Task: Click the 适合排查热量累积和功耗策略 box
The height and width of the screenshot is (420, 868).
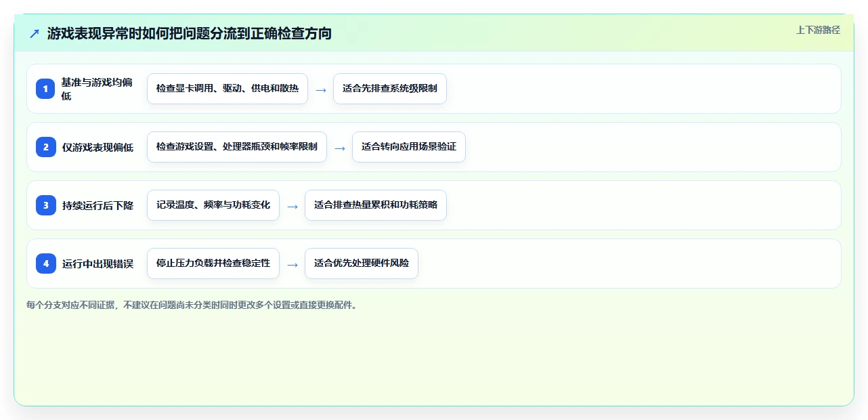Action: click(x=376, y=205)
